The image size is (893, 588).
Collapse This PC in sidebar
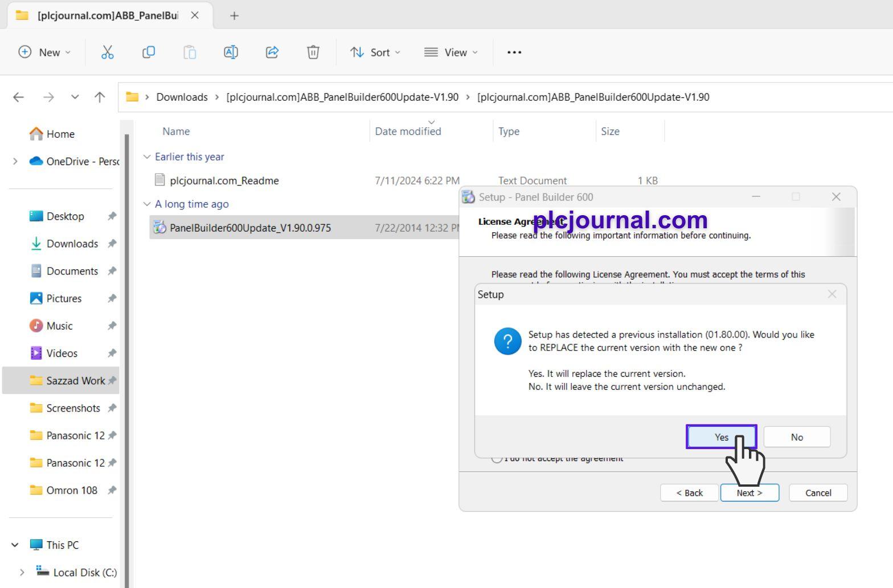15,545
